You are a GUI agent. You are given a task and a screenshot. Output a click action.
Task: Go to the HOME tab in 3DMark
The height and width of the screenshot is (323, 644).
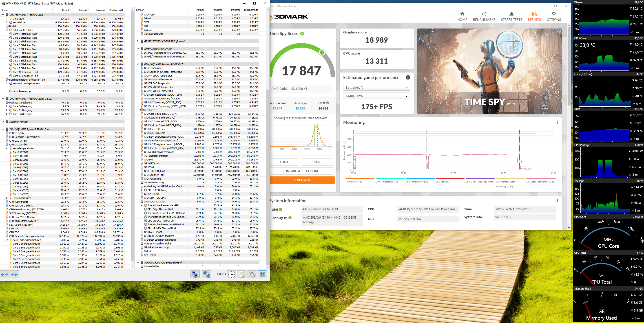pos(462,16)
